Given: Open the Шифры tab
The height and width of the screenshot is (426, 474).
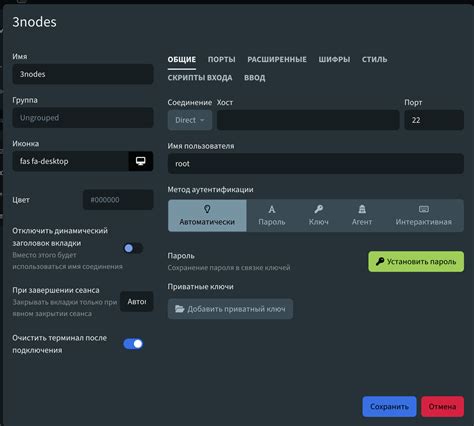Looking at the screenshot, I should click(334, 60).
